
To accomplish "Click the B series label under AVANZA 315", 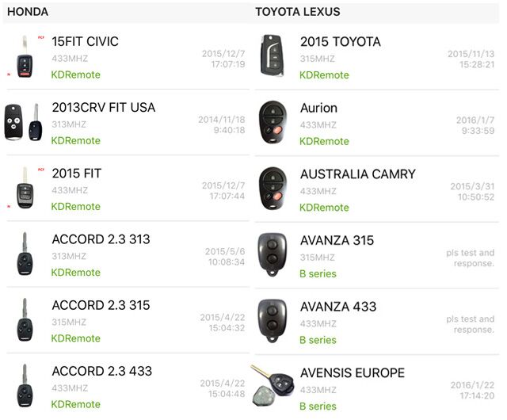I will click(318, 274).
